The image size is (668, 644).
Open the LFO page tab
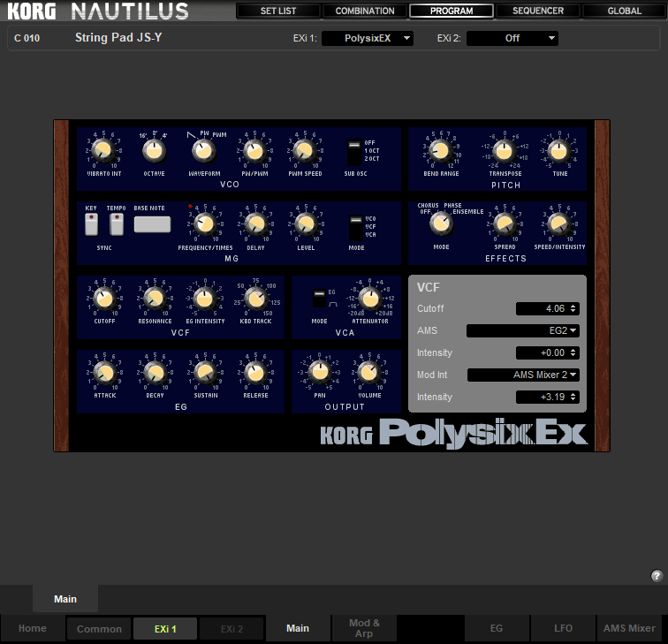click(x=563, y=628)
